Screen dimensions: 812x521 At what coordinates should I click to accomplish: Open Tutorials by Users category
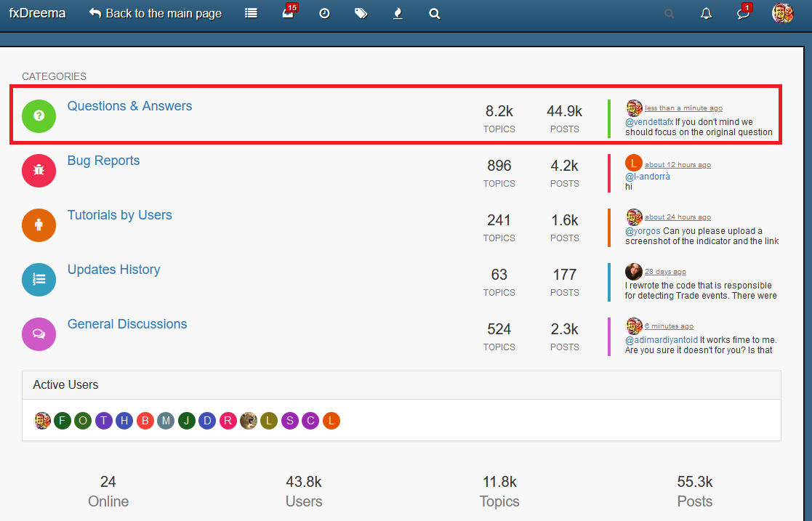tap(120, 215)
